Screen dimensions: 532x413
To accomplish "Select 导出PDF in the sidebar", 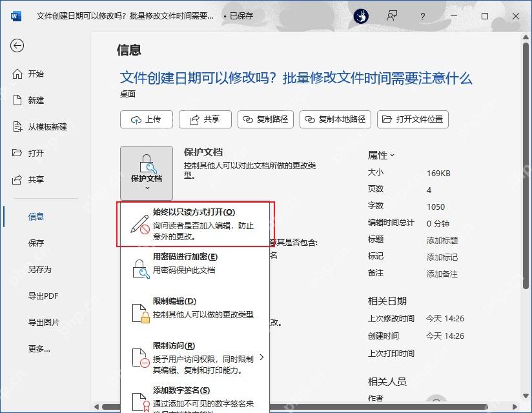I will [43, 296].
